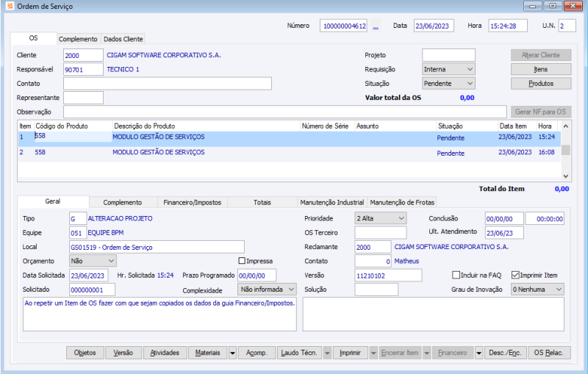Click the Projeto input field
Viewport: 588px width, 374px height.
click(448, 55)
